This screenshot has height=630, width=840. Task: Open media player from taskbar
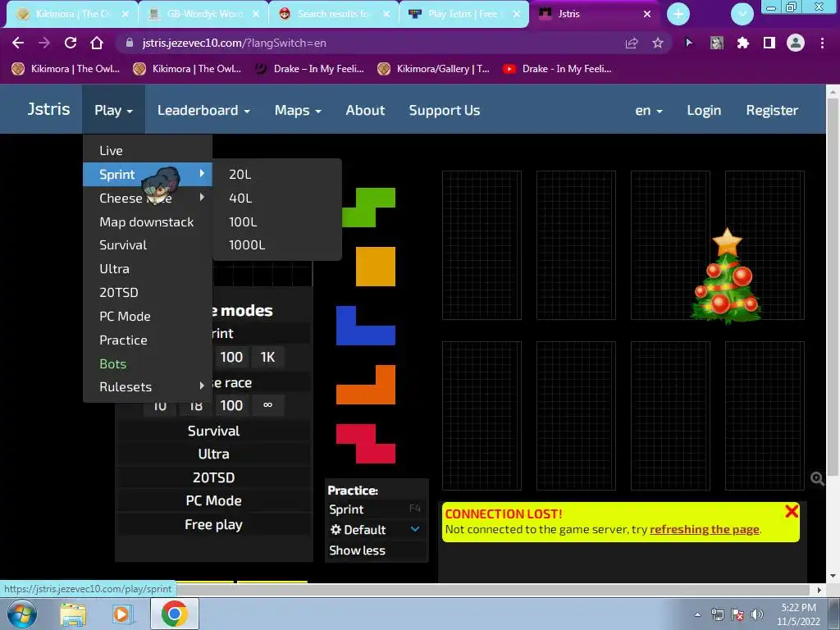122,614
